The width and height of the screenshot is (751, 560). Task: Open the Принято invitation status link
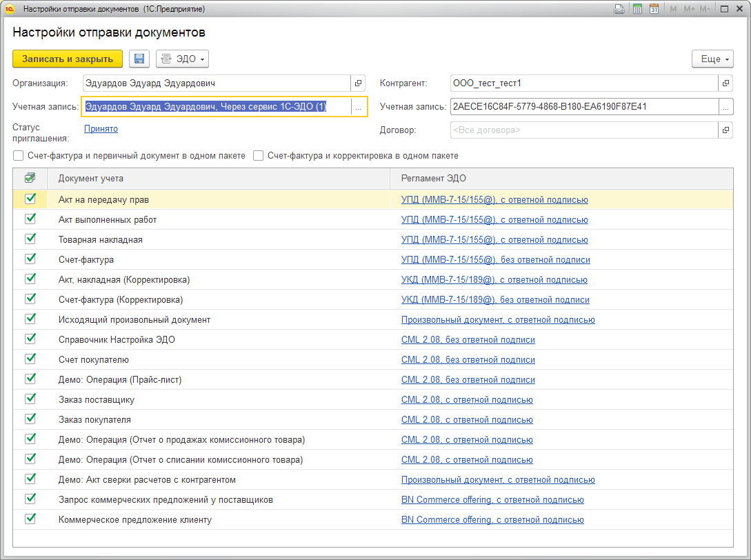(x=101, y=128)
